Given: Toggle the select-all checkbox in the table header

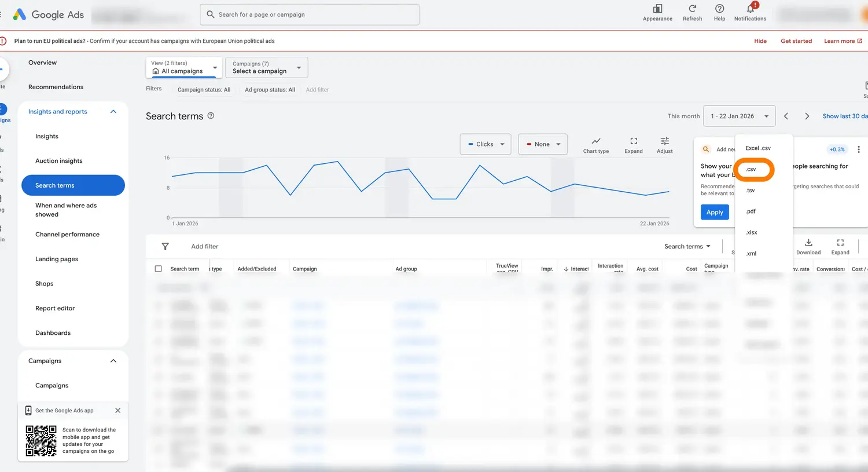Looking at the screenshot, I should click(158, 268).
